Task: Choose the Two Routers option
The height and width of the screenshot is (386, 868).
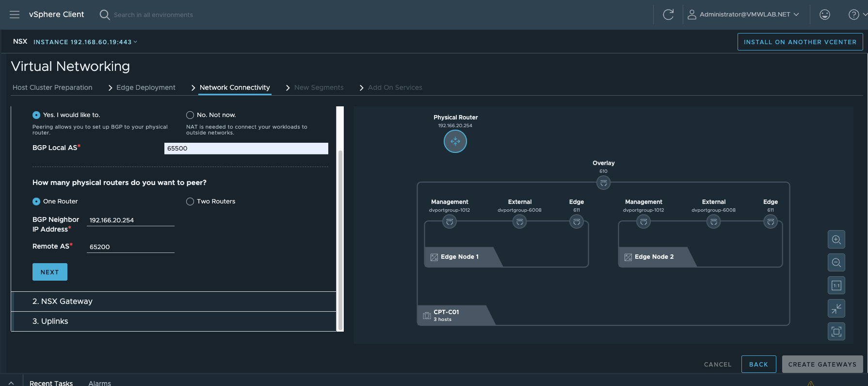Action: point(190,201)
